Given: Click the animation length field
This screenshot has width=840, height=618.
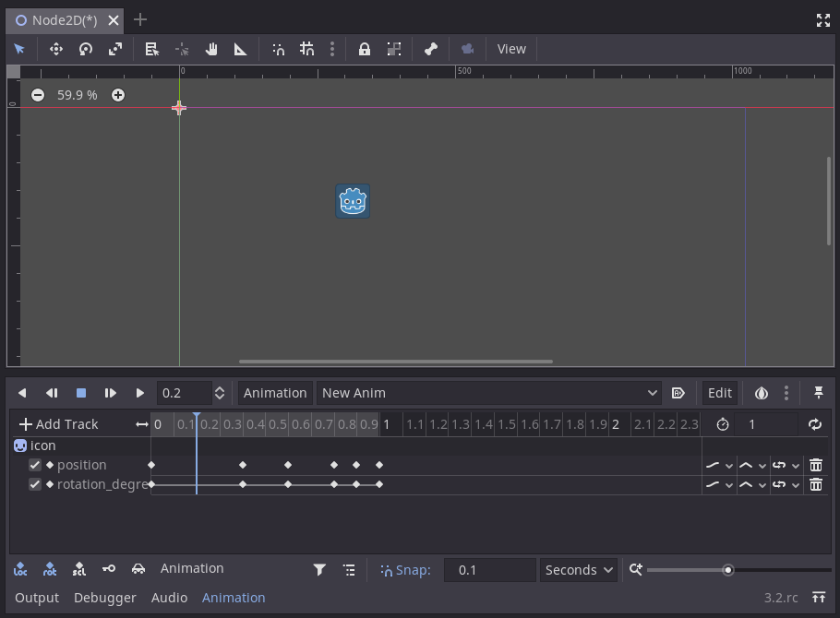Looking at the screenshot, I should click(766, 424).
